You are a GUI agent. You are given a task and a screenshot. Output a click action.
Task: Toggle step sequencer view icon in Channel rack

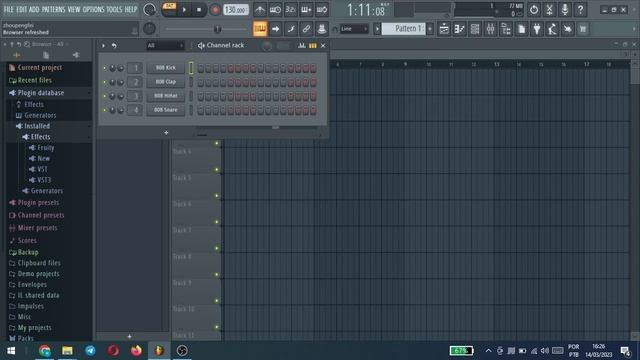click(313, 46)
